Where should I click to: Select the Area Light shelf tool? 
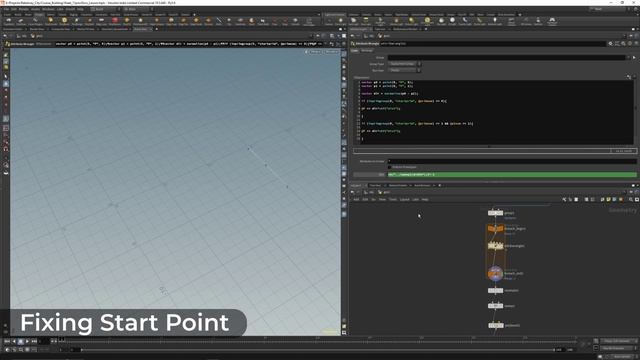(365, 21)
